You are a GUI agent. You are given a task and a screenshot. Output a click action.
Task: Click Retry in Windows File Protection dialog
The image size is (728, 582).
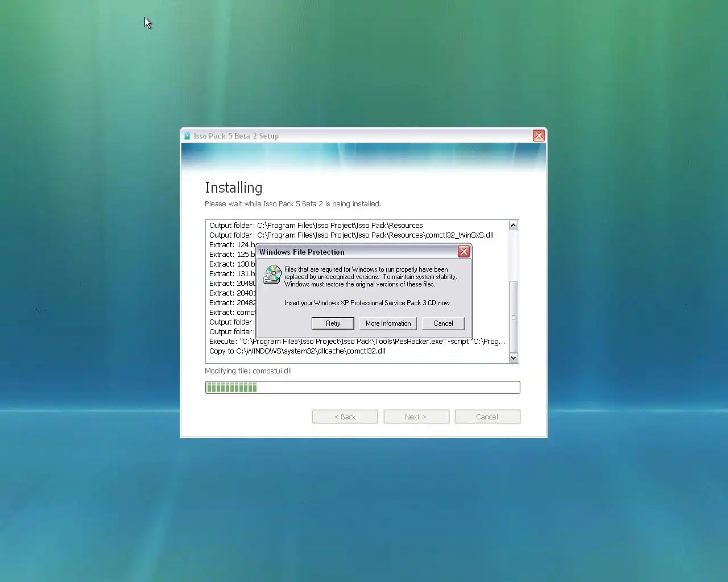[333, 323]
